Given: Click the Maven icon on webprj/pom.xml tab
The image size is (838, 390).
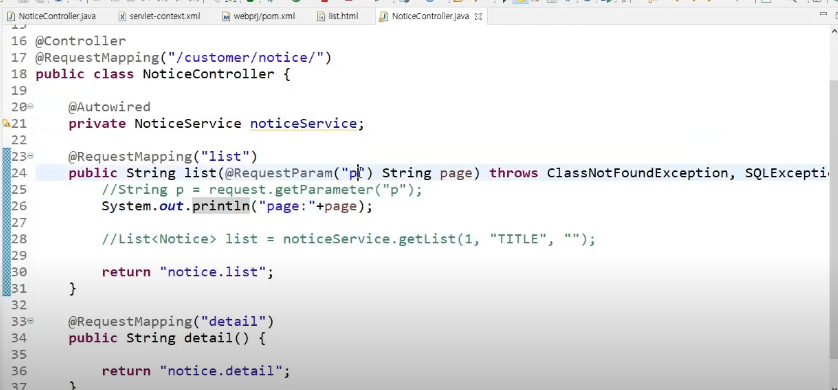Looking at the screenshot, I should [x=226, y=17].
